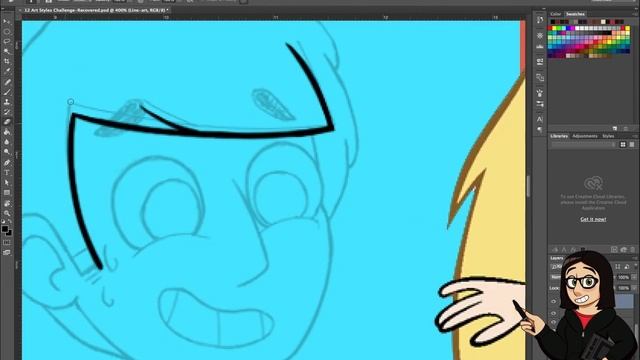Select the Elliptical Marquee tool
This screenshot has width=640, height=360.
(7, 31)
